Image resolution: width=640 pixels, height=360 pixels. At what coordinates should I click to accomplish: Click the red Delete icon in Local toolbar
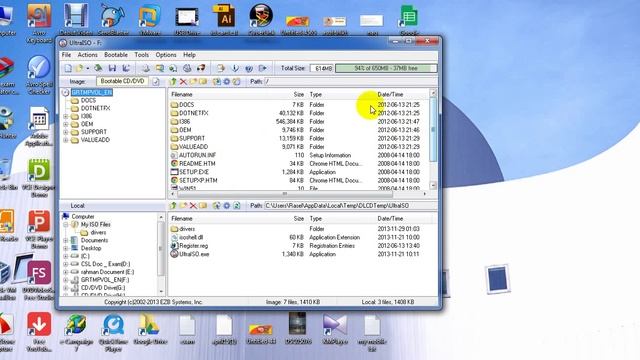tap(193, 206)
